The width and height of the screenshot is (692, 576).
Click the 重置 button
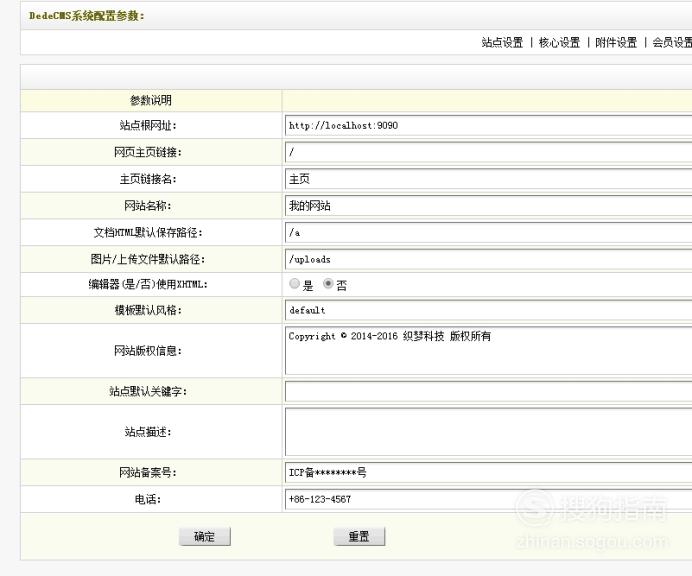(359, 536)
